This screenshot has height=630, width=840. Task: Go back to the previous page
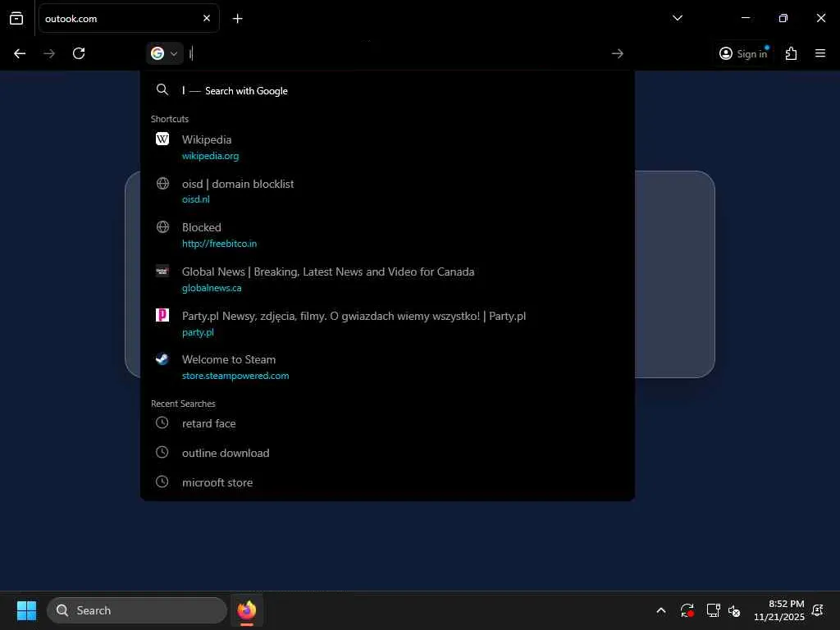pyautogui.click(x=20, y=53)
